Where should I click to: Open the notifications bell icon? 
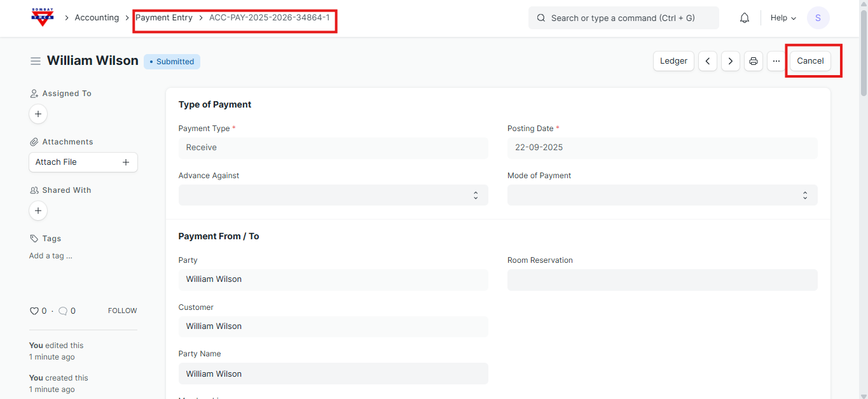click(x=744, y=18)
